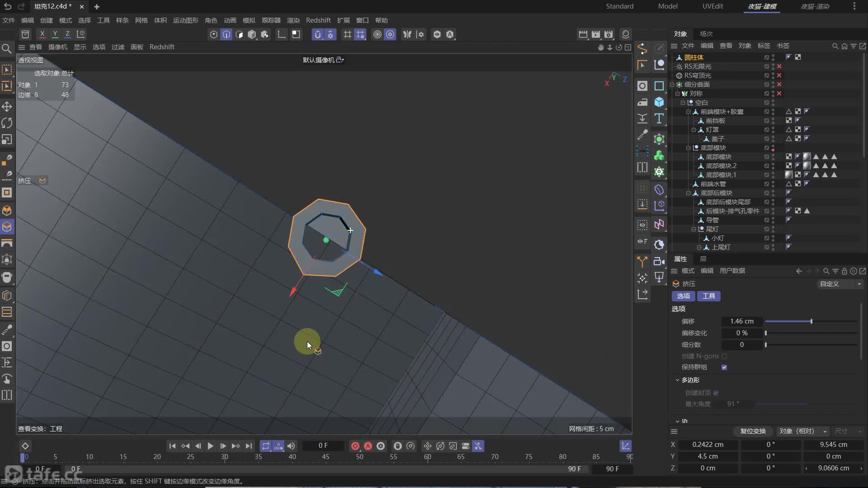Switch to UVEdit layout tab
The width and height of the screenshot is (868, 488).
(712, 6)
